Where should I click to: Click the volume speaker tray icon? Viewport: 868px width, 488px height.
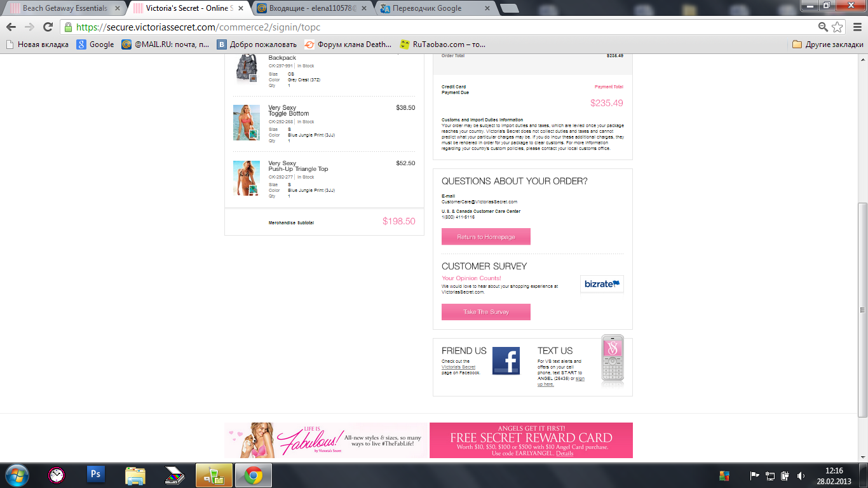[801, 475]
